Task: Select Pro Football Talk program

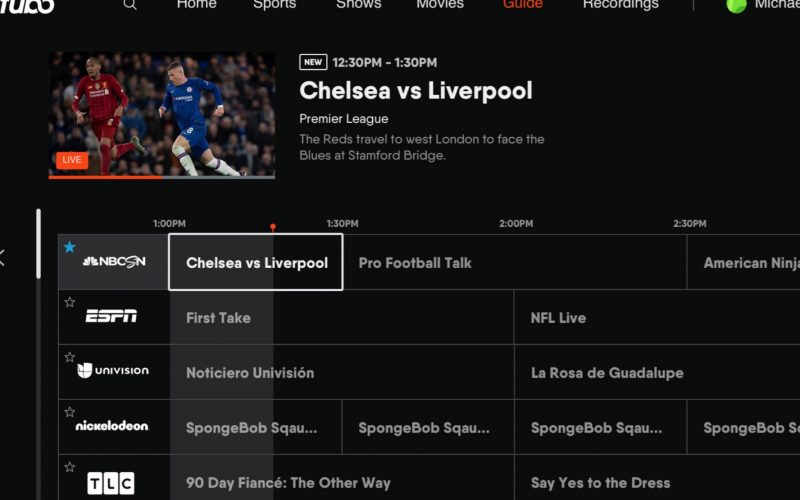Action: pyautogui.click(x=415, y=263)
